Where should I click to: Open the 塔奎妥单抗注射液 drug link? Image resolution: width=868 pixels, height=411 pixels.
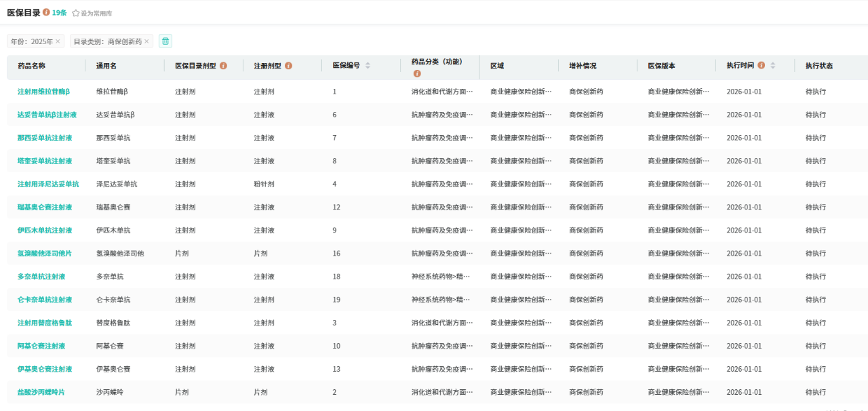pos(45,161)
